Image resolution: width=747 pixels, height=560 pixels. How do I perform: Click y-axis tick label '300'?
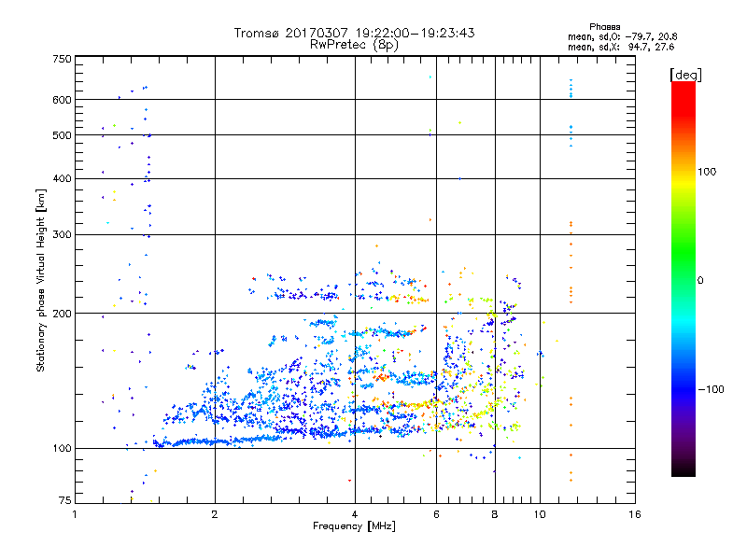tap(62, 234)
